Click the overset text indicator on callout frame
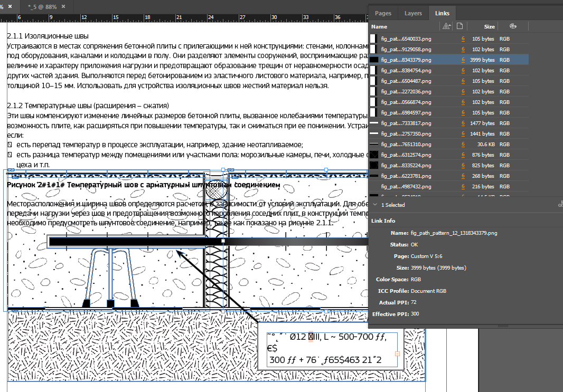Viewport: 563px width, 392px height. click(x=397, y=354)
